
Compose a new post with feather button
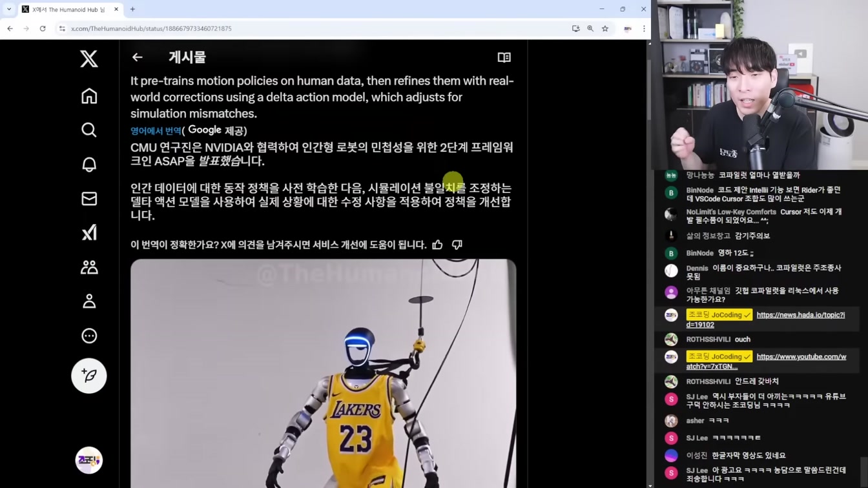click(x=89, y=376)
